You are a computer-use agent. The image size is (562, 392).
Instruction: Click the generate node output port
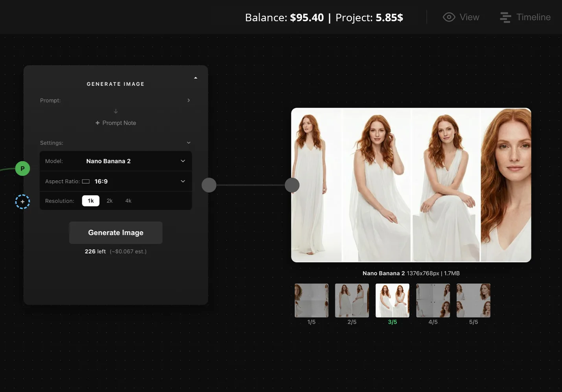click(x=209, y=185)
